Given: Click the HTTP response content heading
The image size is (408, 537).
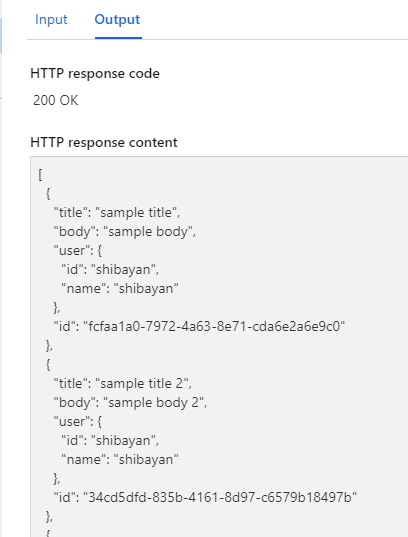Looking at the screenshot, I should coord(104,142).
